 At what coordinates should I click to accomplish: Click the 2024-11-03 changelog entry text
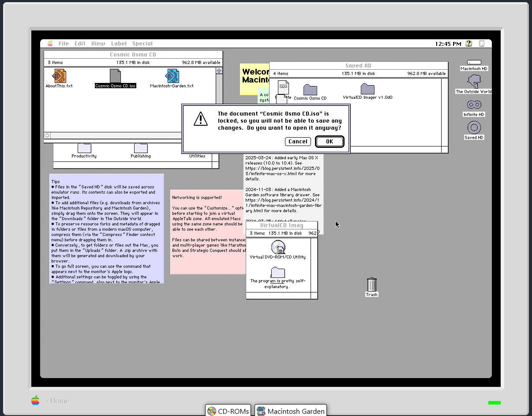coord(284,200)
